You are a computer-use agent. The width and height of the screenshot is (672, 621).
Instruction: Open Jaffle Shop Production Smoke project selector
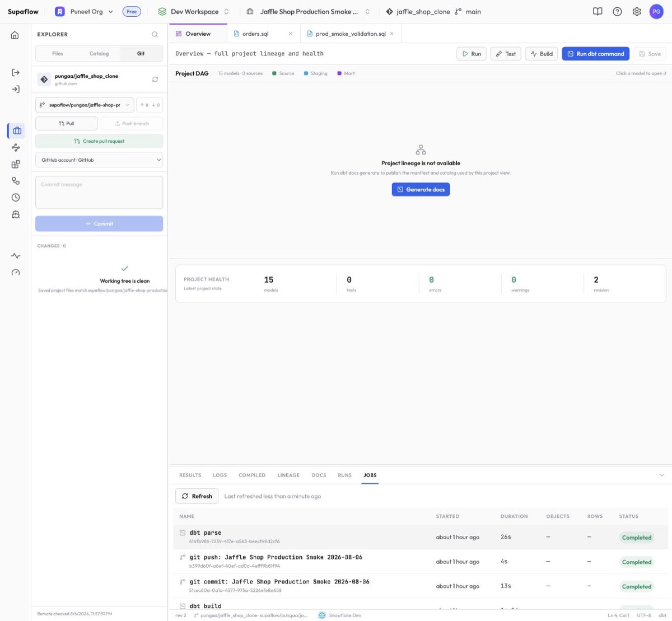pyautogui.click(x=309, y=12)
